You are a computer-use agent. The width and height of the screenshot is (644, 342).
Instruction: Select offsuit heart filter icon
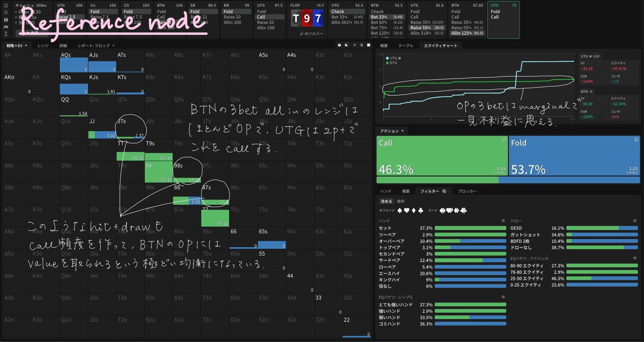[x=406, y=210]
